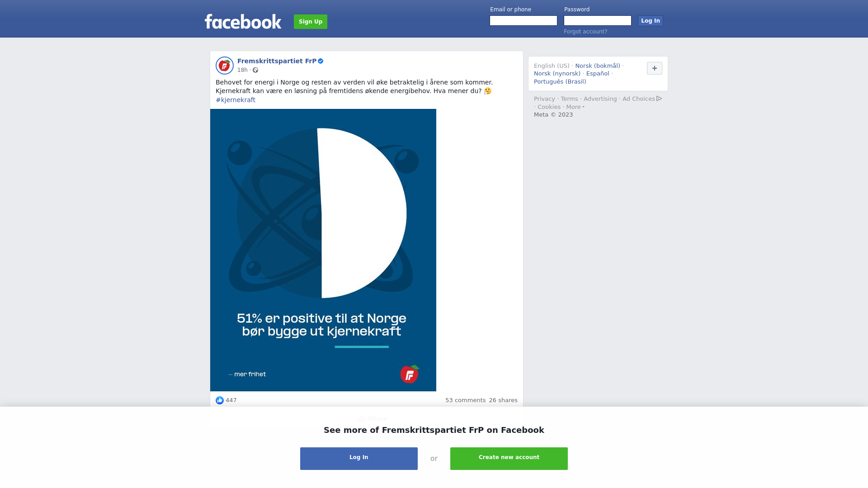Click the public globe privacy icon
This screenshot has width=868, height=488.
[x=255, y=70]
